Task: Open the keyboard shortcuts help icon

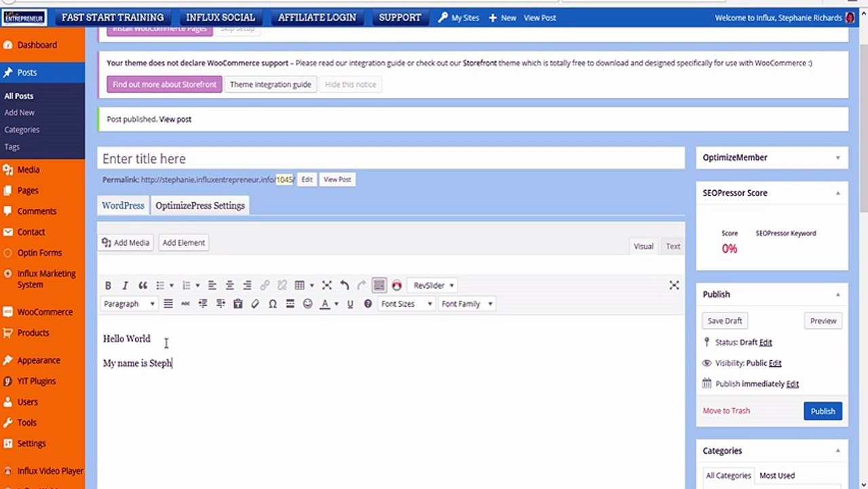Action: tap(368, 304)
